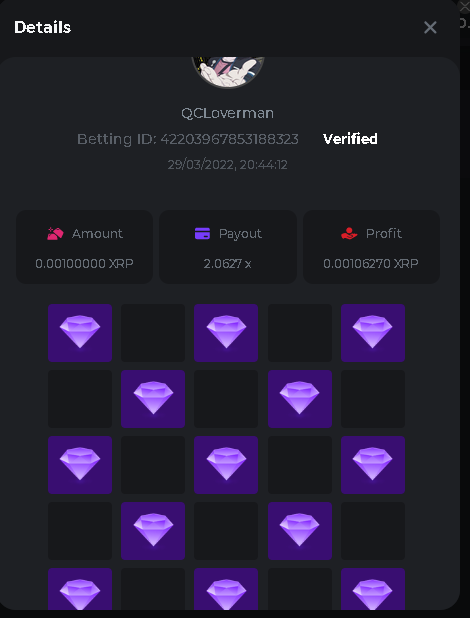Click QCLoverman's avatar picture

(x=228, y=72)
